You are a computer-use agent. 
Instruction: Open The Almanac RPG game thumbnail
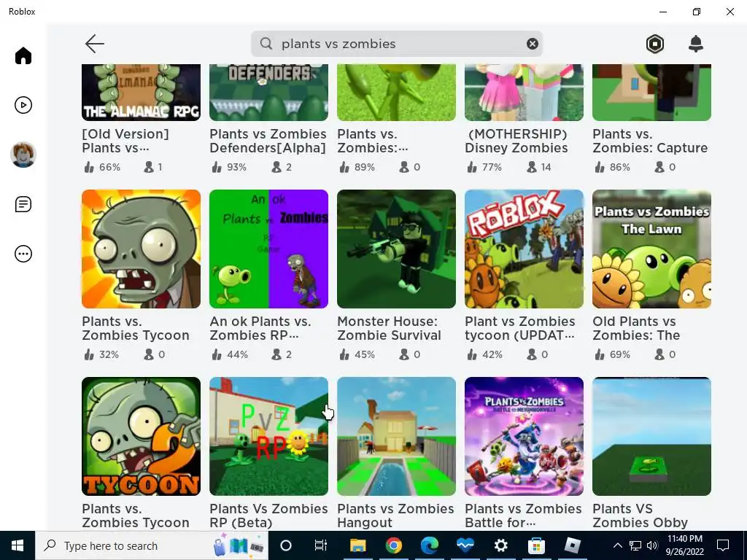(141, 93)
